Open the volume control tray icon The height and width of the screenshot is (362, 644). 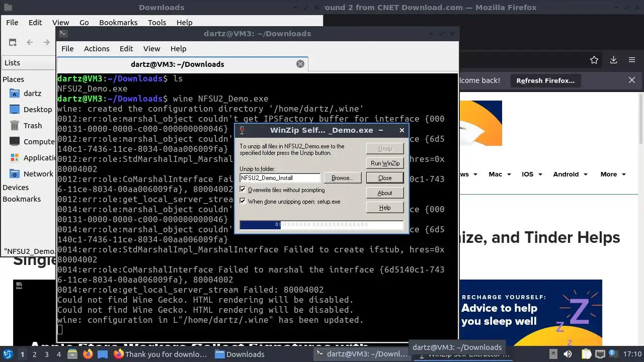pos(568,354)
